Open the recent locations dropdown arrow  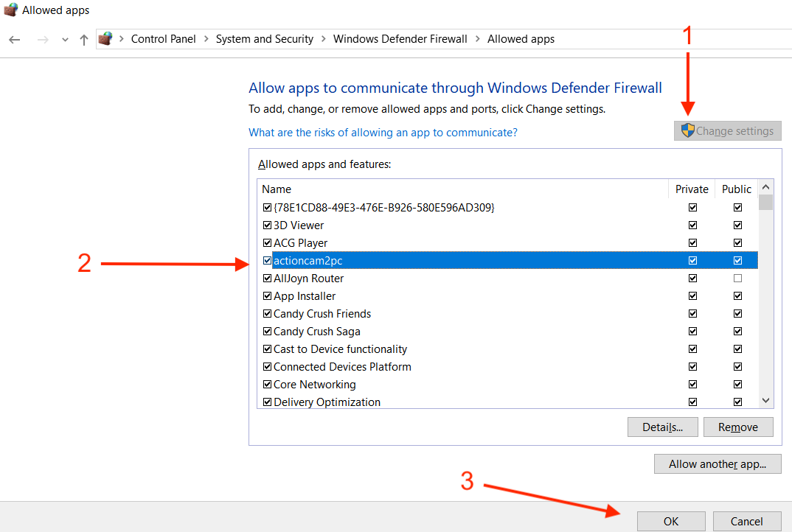click(x=65, y=39)
